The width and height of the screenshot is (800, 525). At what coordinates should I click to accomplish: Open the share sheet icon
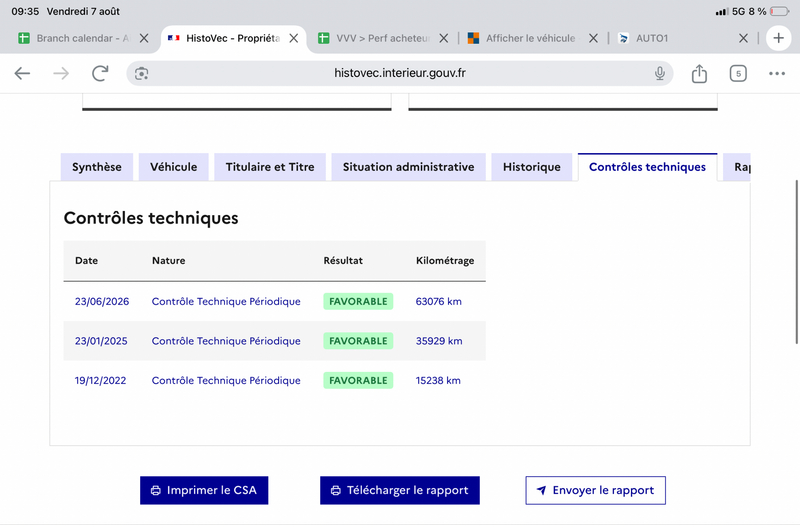click(699, 73)
